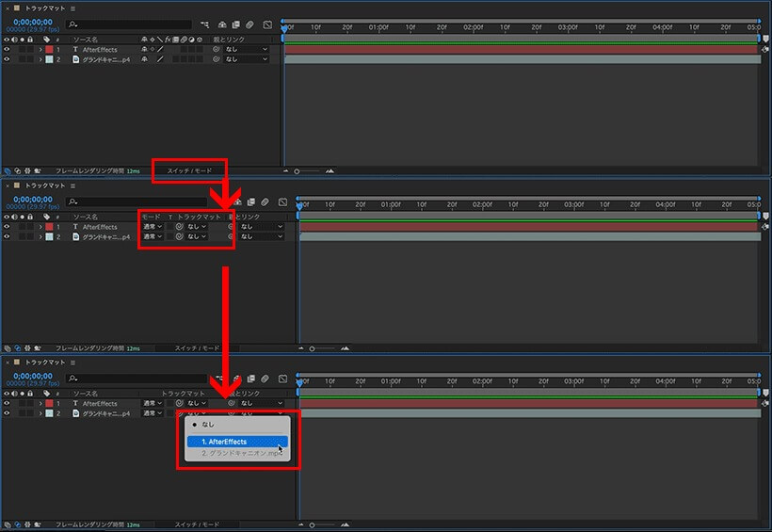Click track matte pick whip of AfterEffects, bottom panel
Viewport: 772px width, 532px height.
[179, 403]
